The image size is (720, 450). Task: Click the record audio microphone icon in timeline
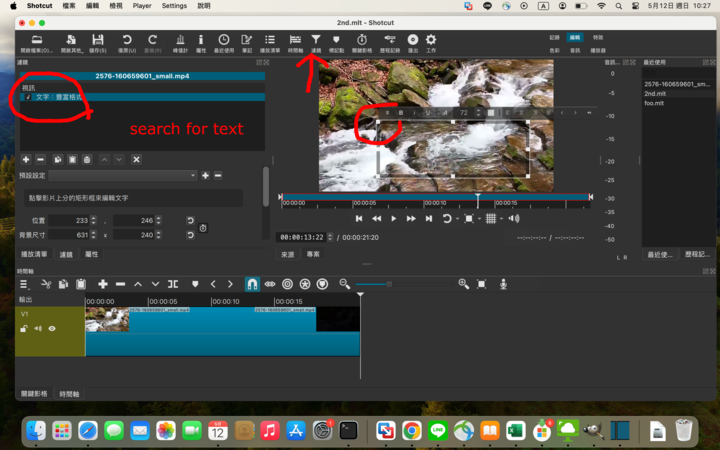pyautogui.click(x=503, y=284)
